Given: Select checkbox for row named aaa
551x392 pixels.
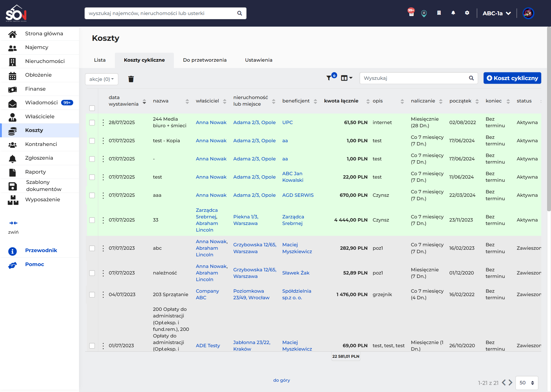Looking at the screenshot, I should [92, 195].
